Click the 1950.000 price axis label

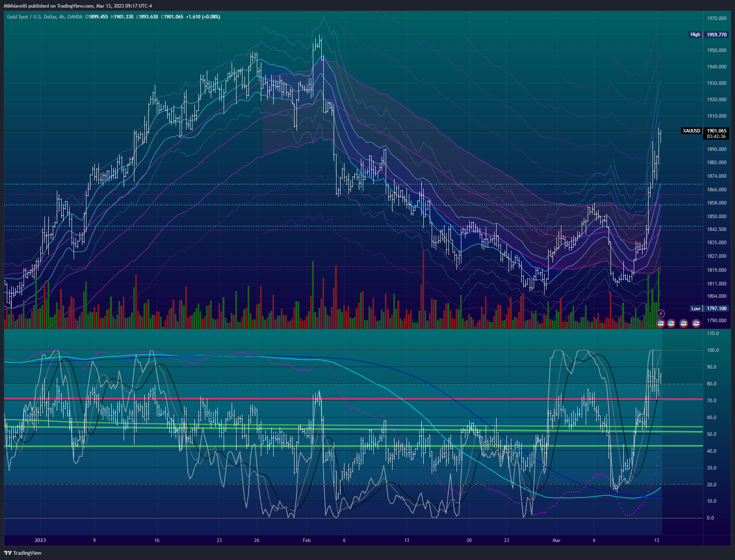pos(717,50)
